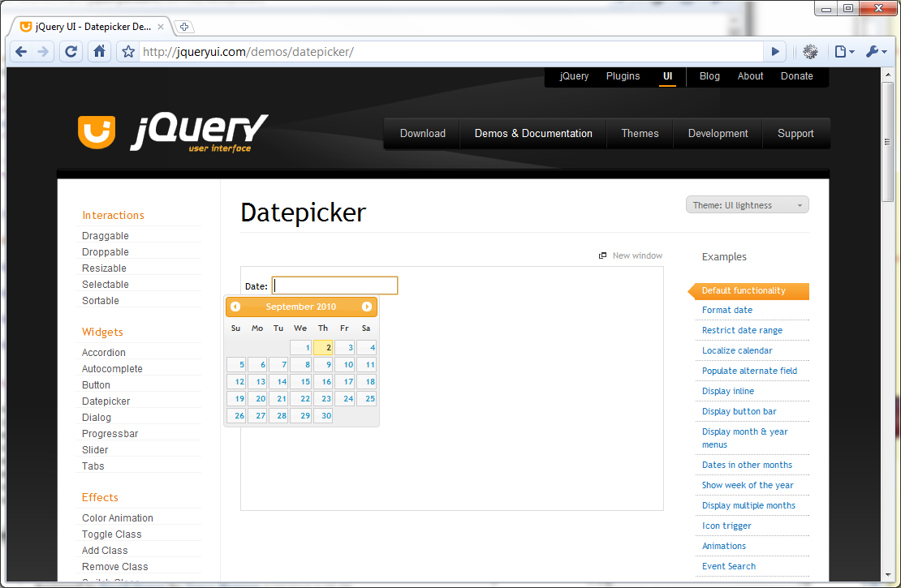
Task: Open the Demos & Documentation nav tab
Action: coord(533,134)
